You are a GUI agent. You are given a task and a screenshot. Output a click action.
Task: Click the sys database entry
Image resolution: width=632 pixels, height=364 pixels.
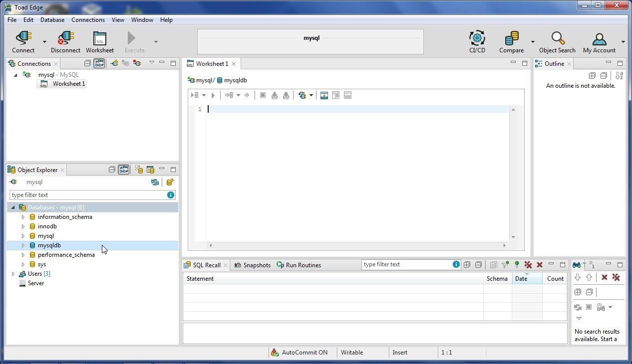tap(42, 264)
